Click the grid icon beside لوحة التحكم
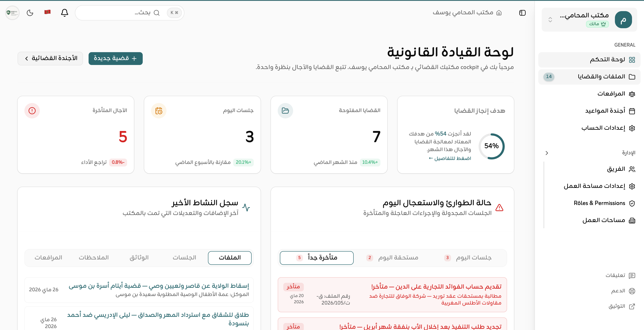Screen dimensions: 644x330 pyautogui.click(x=632, y=60)
